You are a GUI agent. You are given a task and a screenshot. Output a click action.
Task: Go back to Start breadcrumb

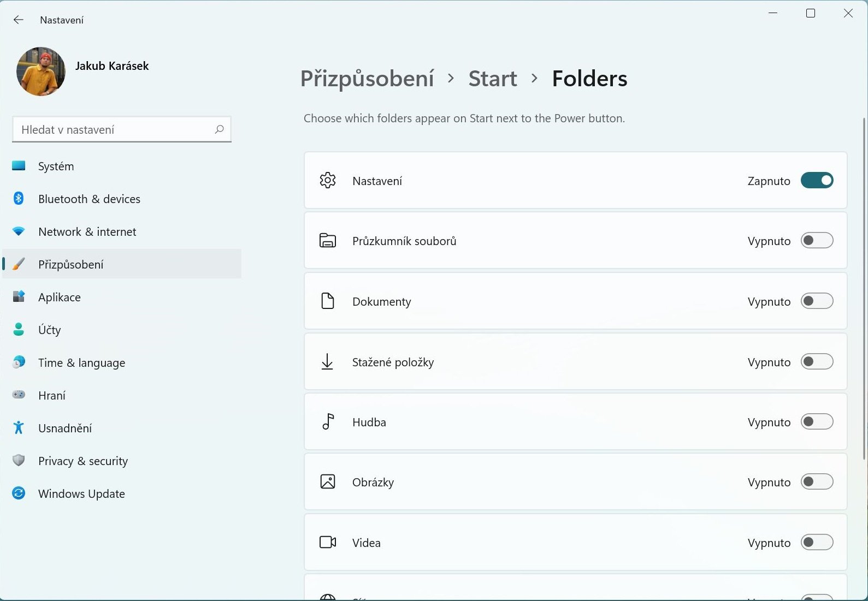pyautogui.click(x=493, y=79)
